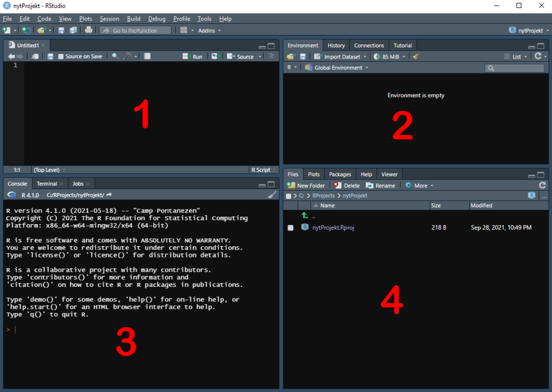Click the broom icon to clear console
Screen dimensions: 552x392
[272, 195]
